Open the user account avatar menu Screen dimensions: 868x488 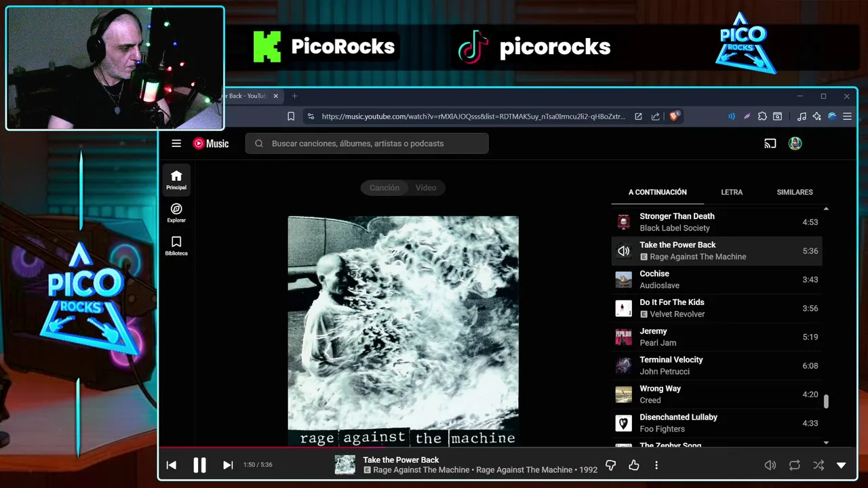pyautogui.click(x=795, y=143)
